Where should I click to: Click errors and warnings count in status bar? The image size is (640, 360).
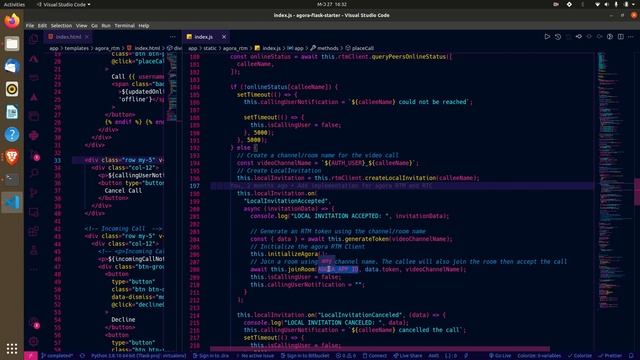point(346,356)
